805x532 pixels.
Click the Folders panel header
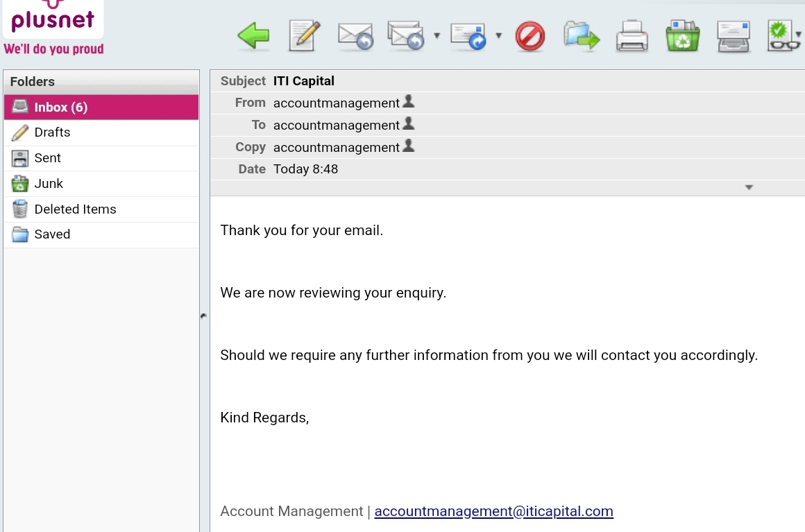pos(101,82)
